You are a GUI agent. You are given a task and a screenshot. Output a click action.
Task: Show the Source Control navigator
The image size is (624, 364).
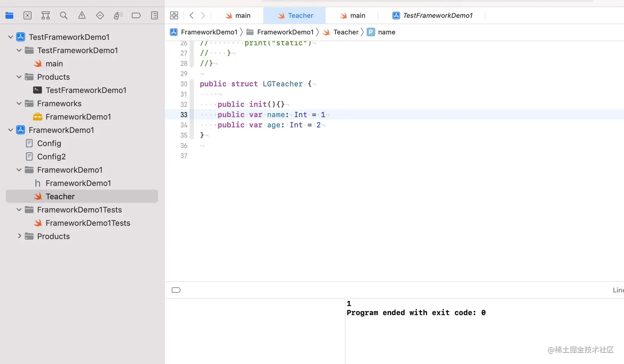28,16
